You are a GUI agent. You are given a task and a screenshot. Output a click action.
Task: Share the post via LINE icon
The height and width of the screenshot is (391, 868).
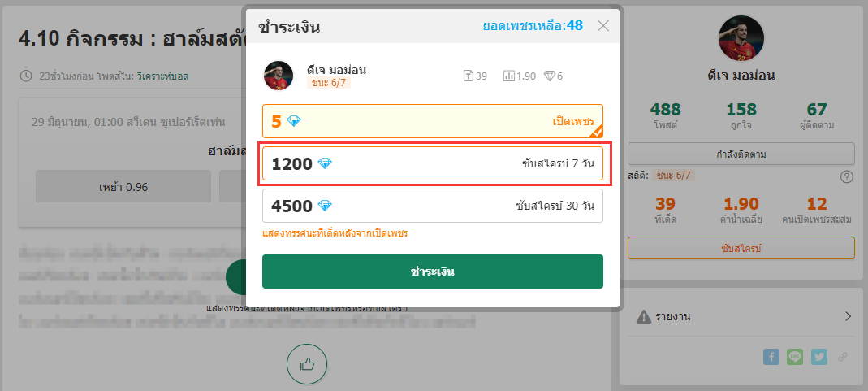(795, 357)
